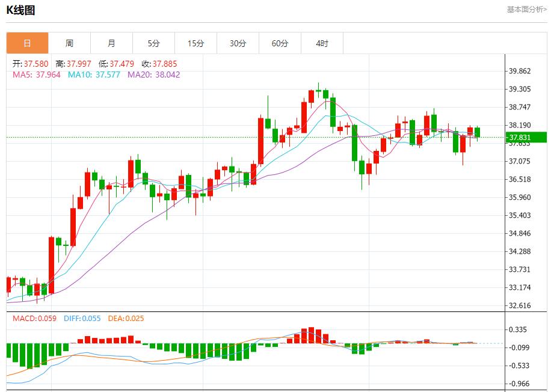Viewport: 551px width, 392px height.
Task: Select the 4时 four-hour interval
Action: point(323,43)
